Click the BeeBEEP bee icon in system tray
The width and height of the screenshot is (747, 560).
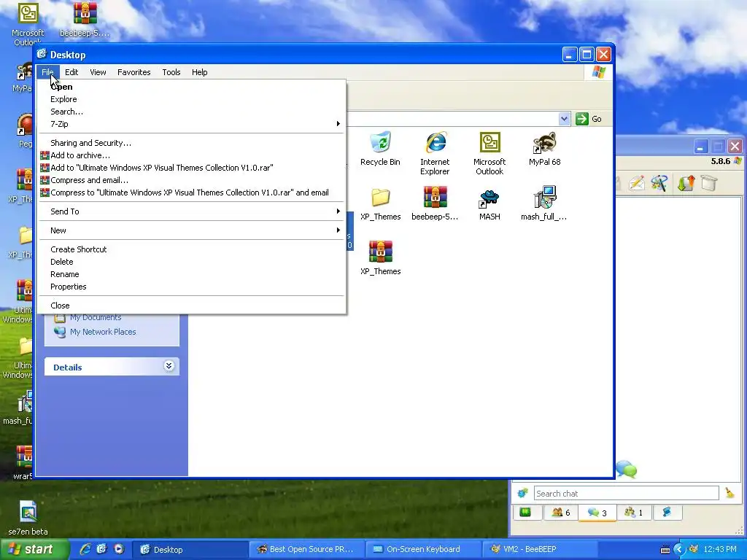coord(694,549)
